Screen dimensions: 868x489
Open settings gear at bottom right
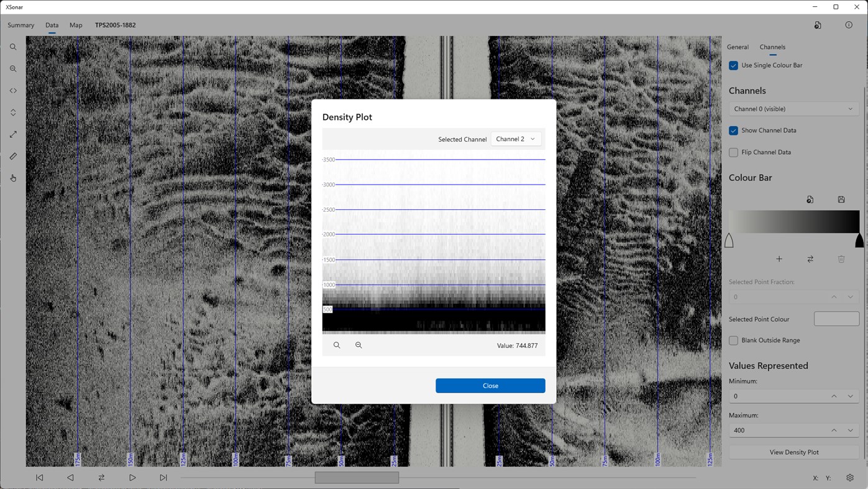(x=850, y=478)
